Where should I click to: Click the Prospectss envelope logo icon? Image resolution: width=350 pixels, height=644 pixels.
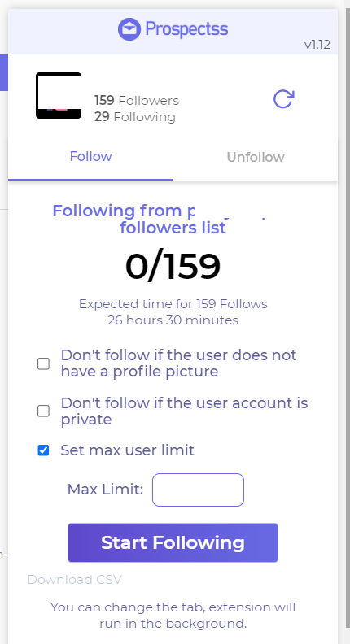(129, 29)
